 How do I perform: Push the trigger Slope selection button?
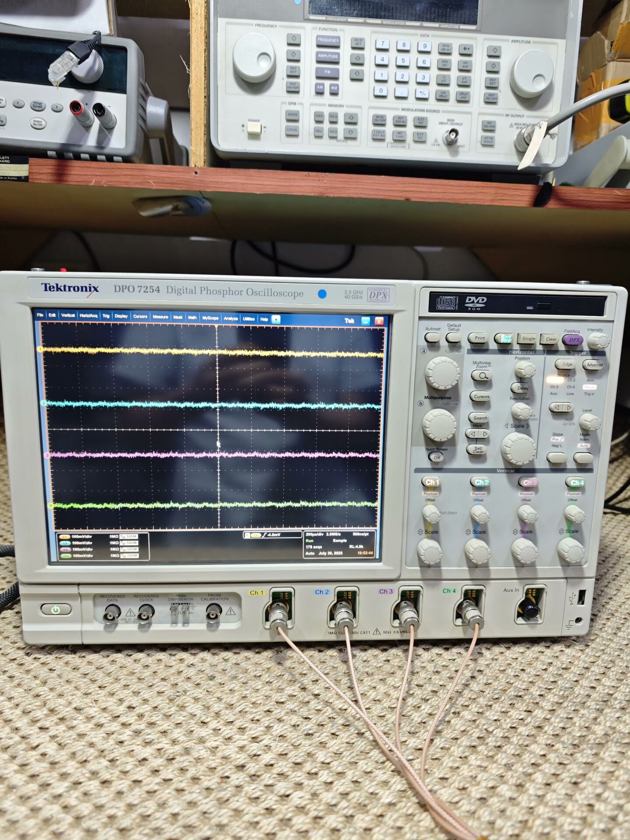557,458
